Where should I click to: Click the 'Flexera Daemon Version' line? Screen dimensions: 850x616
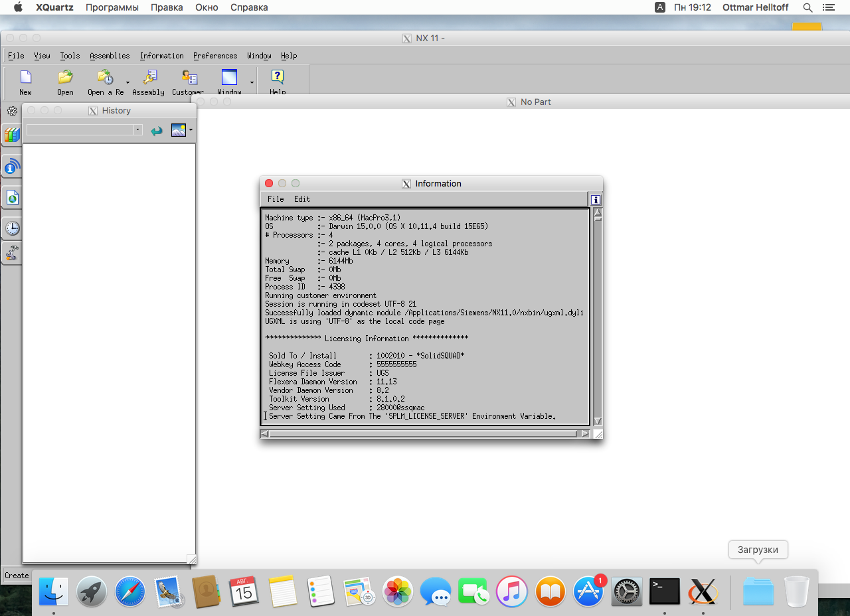[x=333, y=382]
